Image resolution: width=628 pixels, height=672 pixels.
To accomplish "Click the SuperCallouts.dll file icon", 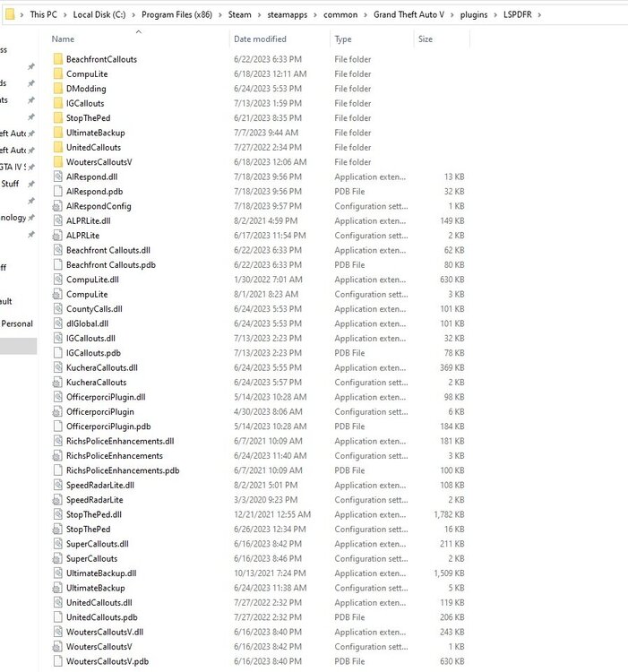I will click(58, 544).
